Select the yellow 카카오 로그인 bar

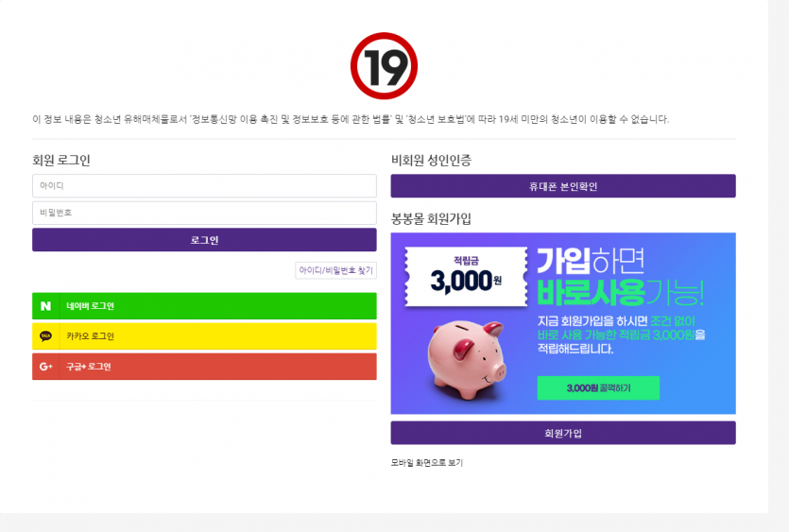click(204, 336)
